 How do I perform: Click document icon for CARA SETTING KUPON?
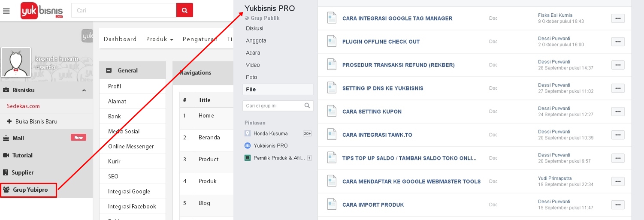click(x=332, y=111)
